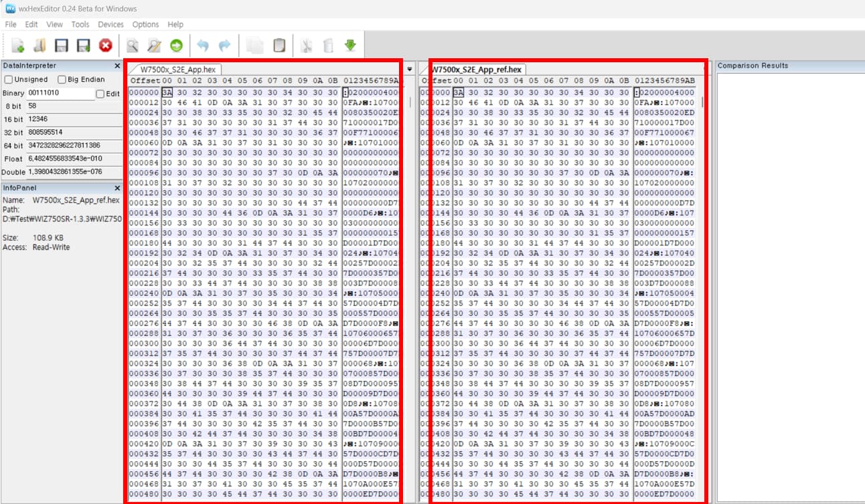Click the Float value field
The height and width of the screenshot is (504, 865).
coord(73,159)
